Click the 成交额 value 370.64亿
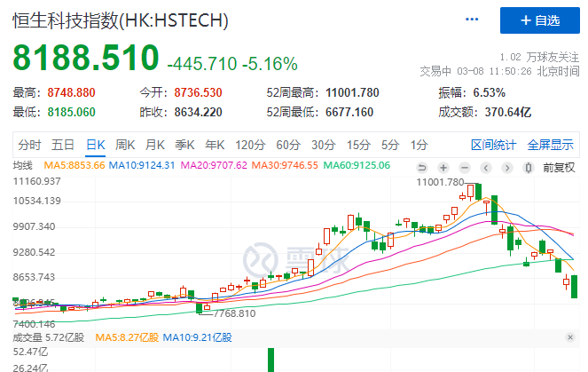Viewport: 588px width, 372px height. coord(508,112)
